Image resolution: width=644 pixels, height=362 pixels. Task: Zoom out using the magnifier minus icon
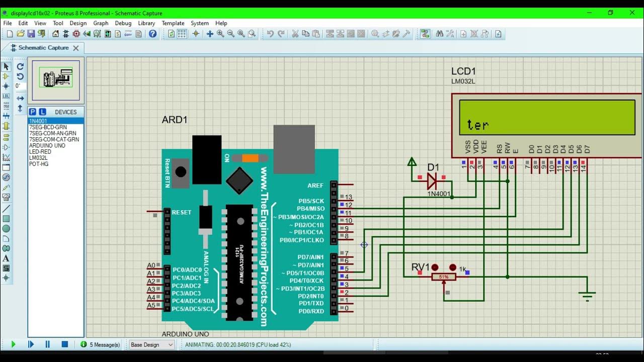point(231,34)
